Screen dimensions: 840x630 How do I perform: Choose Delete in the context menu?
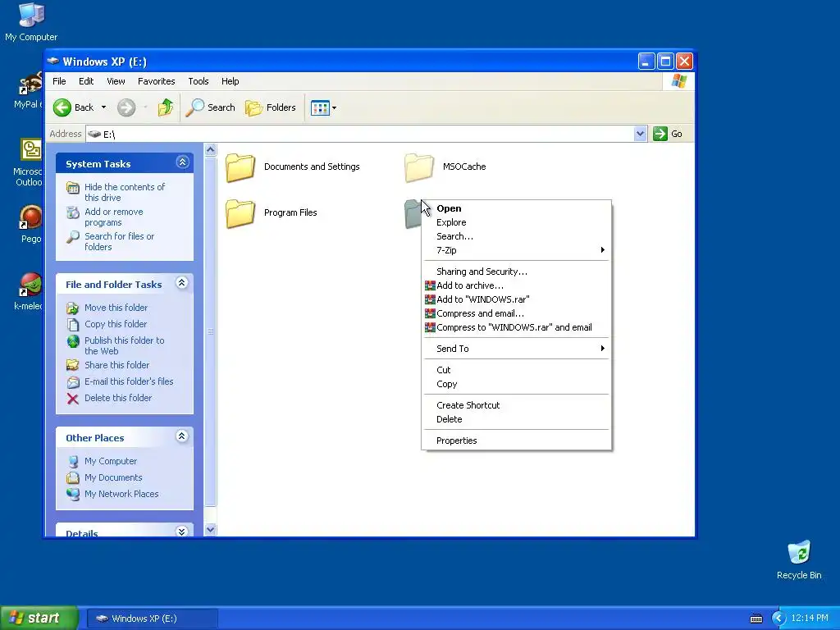pos(517,419)
